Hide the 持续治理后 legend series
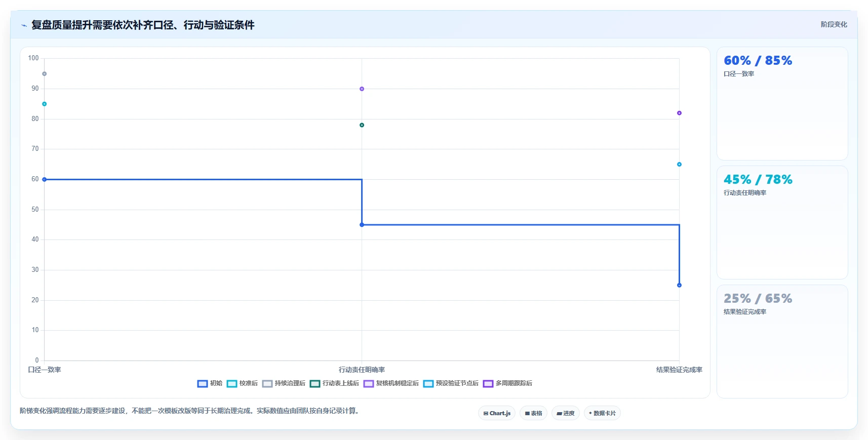The height and width of the screenshot is (440, 868). click(284, 383)
